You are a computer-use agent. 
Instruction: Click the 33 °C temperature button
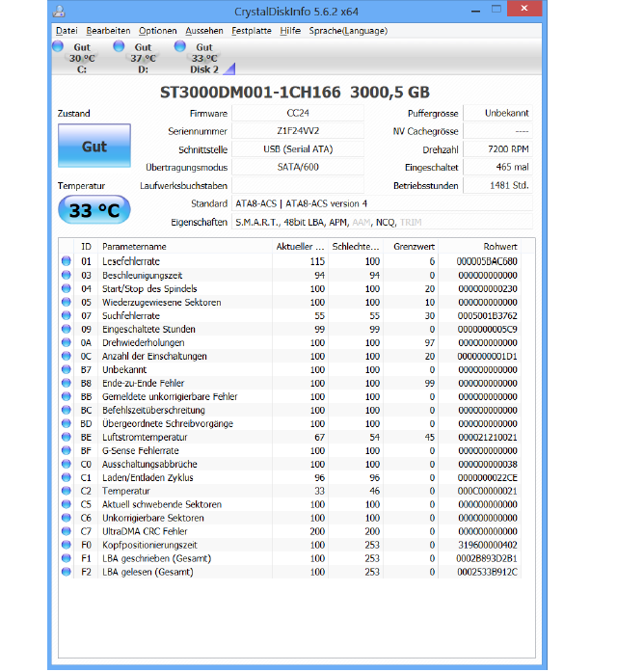pyautogui.click(x=94, y=210)
